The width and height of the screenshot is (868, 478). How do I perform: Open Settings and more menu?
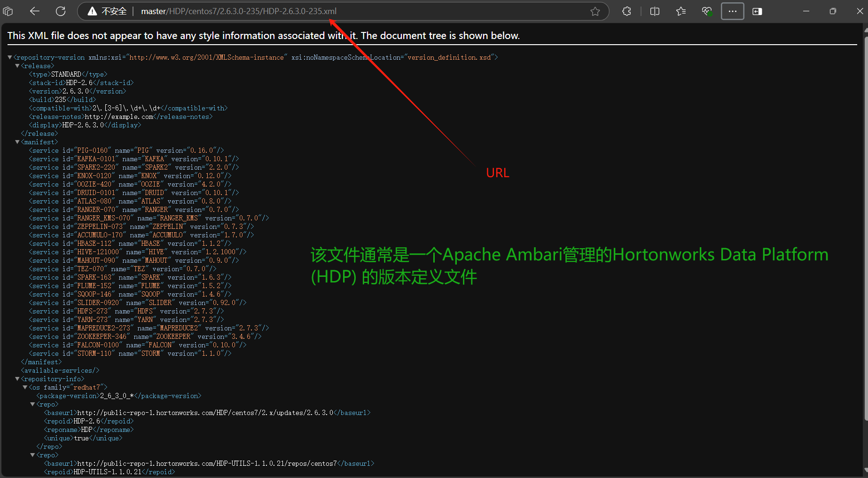click(733, 11)
